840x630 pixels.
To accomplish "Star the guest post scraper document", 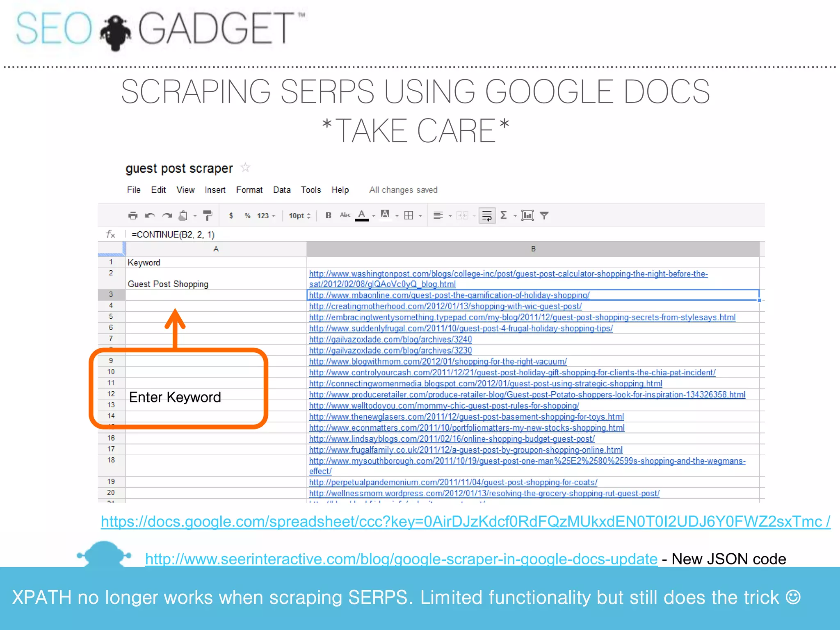I will (x=245, y=167).
